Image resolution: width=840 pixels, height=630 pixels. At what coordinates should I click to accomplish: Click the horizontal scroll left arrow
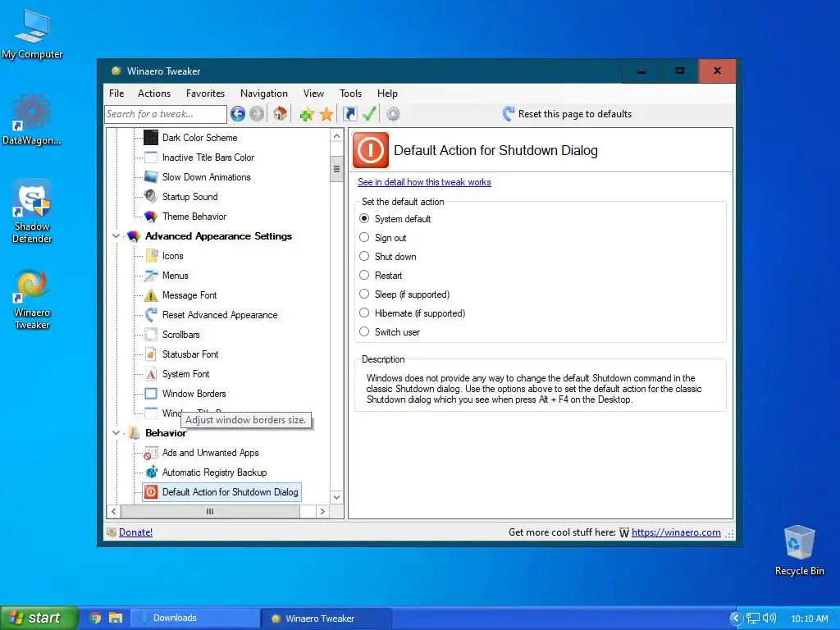[113, 512]
